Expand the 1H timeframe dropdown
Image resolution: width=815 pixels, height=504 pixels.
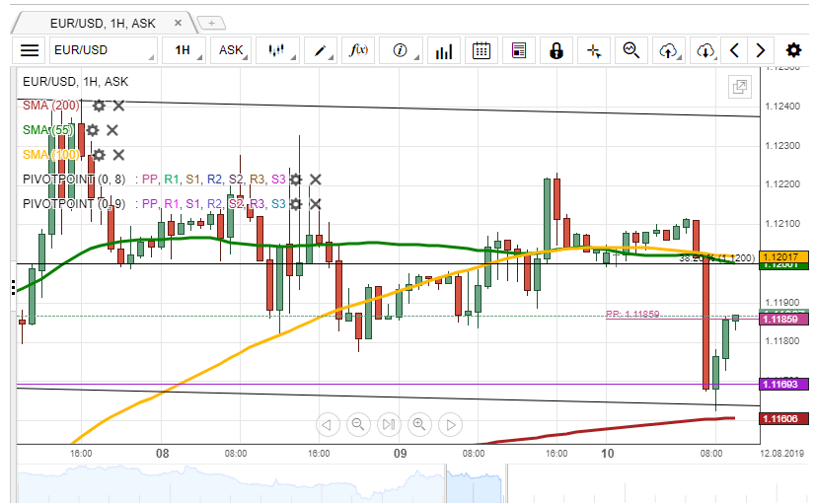[187, 50]
